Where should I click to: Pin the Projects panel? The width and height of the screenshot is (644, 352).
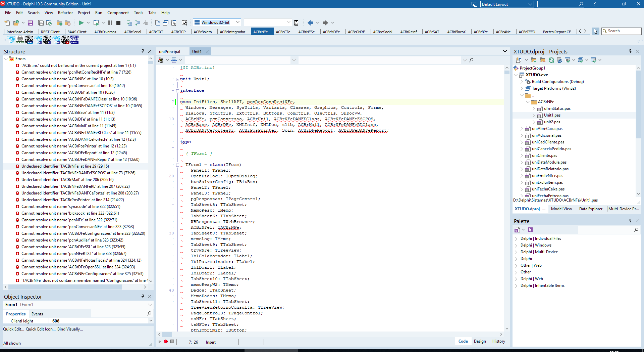(630, 51)
